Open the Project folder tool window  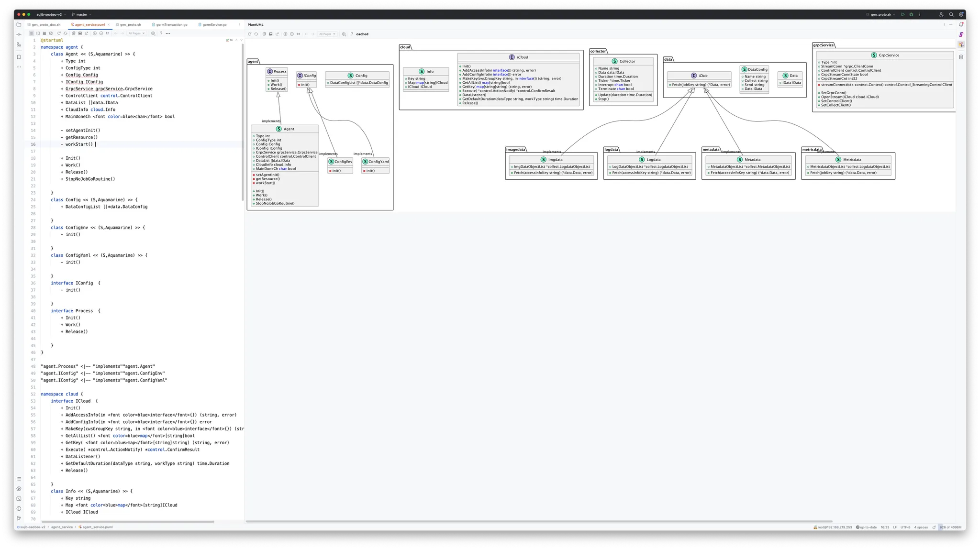tap(19, 24)
